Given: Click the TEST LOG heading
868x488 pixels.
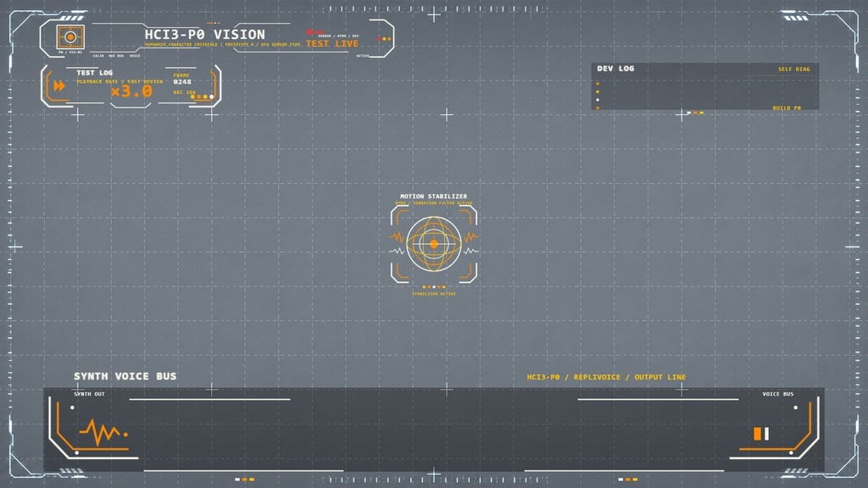Looking at the screenshot, I should [95, 73].
